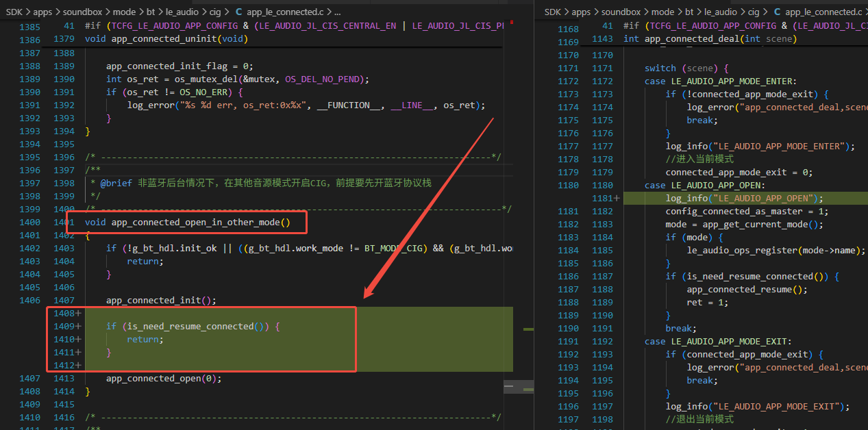Screen dimensions: 868x430
Task: Click 'config_connected_as_master = 1;' line
Action: click(x=747, y=212)
